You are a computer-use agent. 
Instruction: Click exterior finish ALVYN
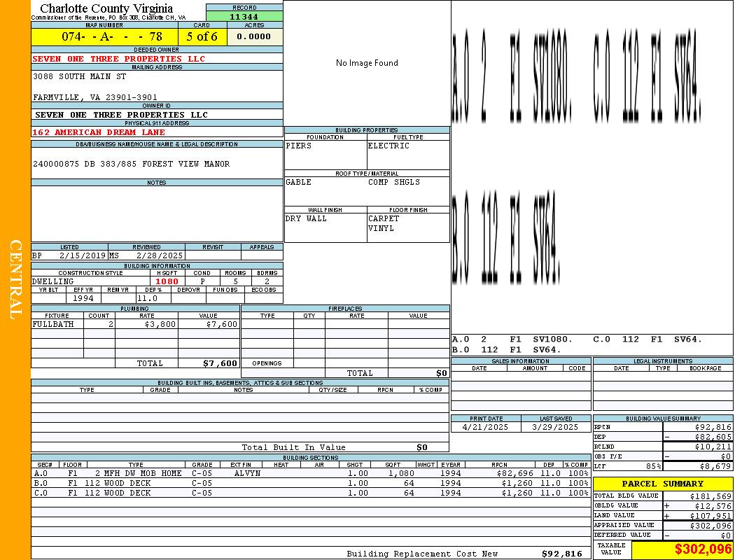click(247, 473)
